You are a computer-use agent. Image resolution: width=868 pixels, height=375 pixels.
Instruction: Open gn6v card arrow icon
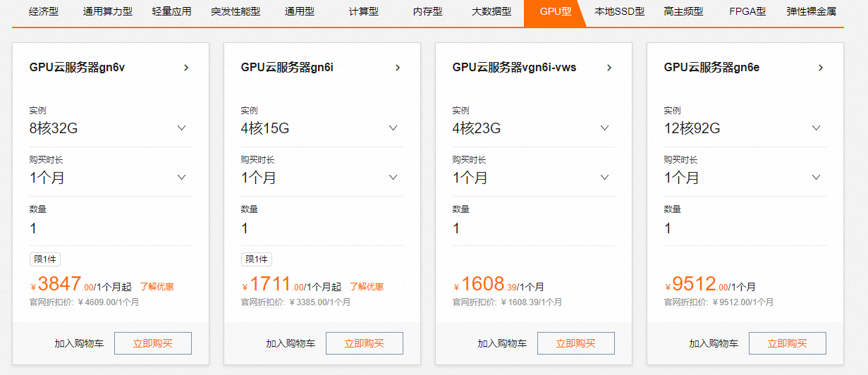tap(186, 68)
